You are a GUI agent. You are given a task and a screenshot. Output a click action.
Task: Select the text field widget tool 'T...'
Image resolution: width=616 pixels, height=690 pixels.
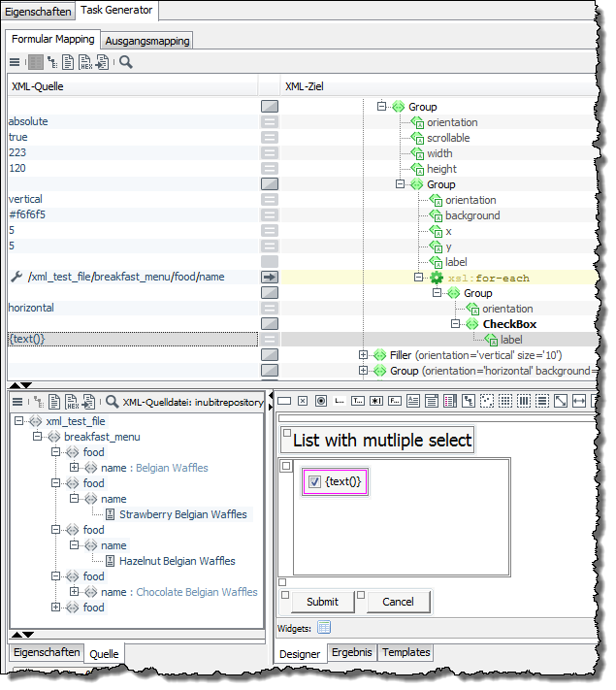pos(358,401)
